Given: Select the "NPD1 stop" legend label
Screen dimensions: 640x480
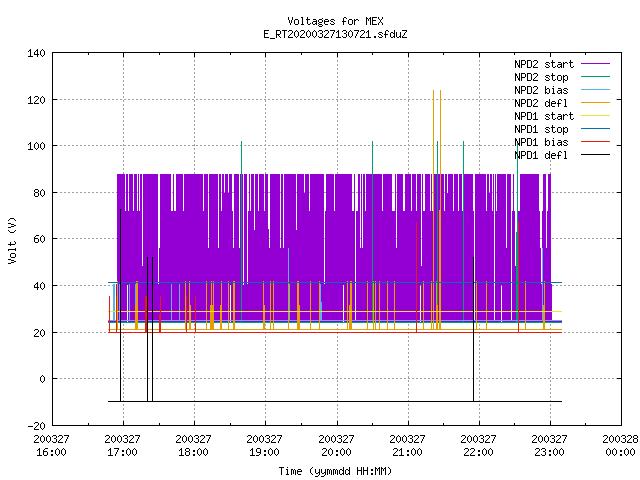Looking at the screenshot, I should click(x=541, y=129).
